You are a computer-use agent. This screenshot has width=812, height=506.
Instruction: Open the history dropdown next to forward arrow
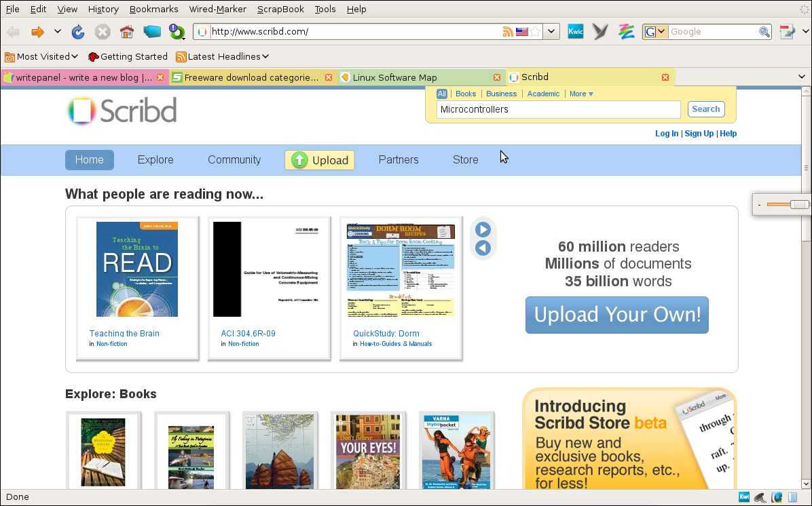pos(58,32)
